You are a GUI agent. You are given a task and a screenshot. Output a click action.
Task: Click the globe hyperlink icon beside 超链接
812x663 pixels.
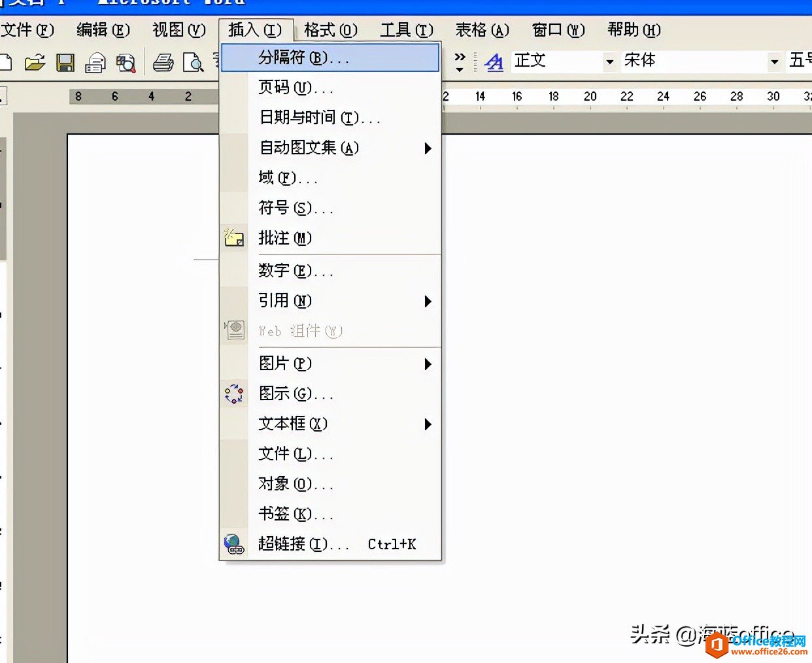pyautogui.click(x=234, y=544)
